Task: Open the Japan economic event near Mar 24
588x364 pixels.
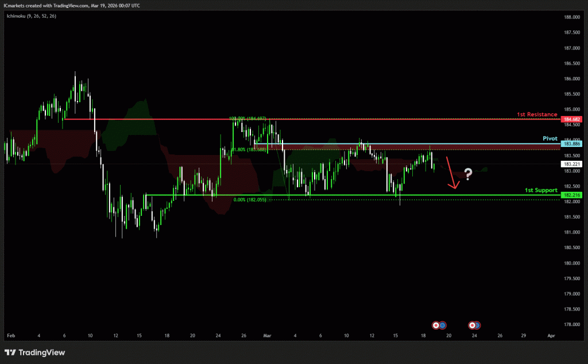Action: [x=472, y=325]
